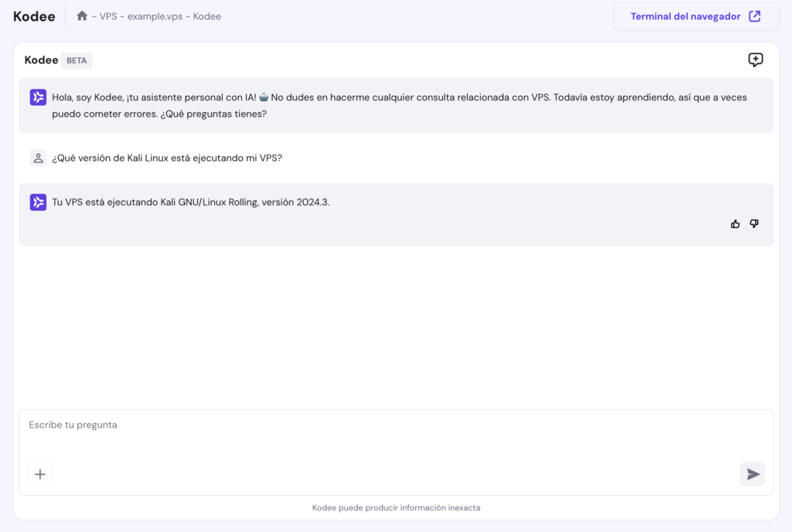Start a new chat with the speech bubble icon
The height and width of the screenshot is (532, 792).
pyautogui.click(x=756, y=60)
